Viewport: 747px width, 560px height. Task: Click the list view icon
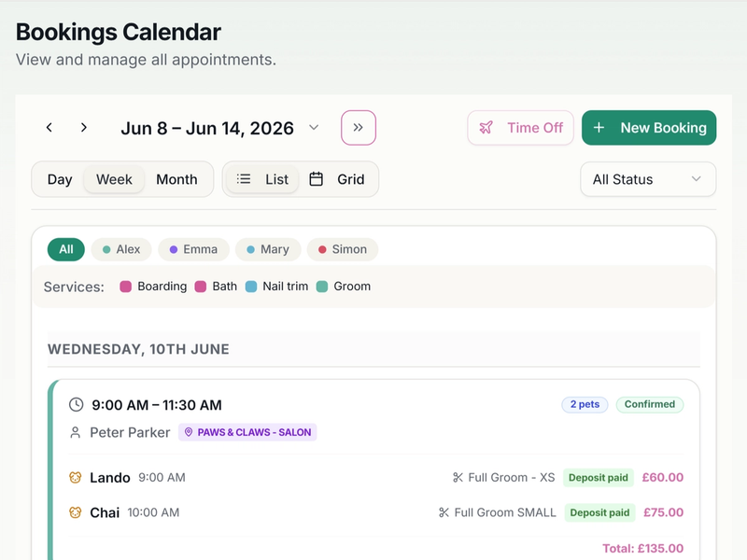click(x=244, y=179)
